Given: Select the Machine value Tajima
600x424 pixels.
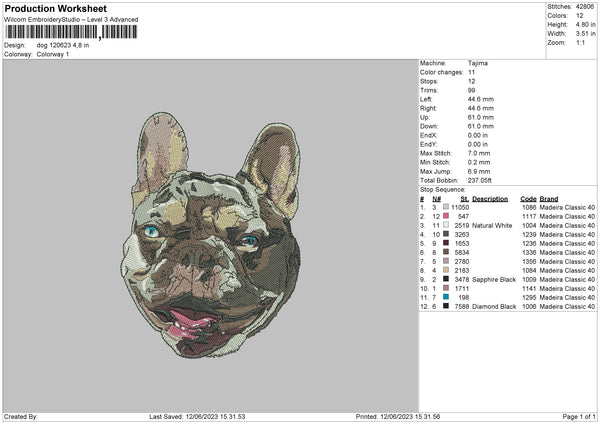Looking at the screenshot, I should coord(478,62).
